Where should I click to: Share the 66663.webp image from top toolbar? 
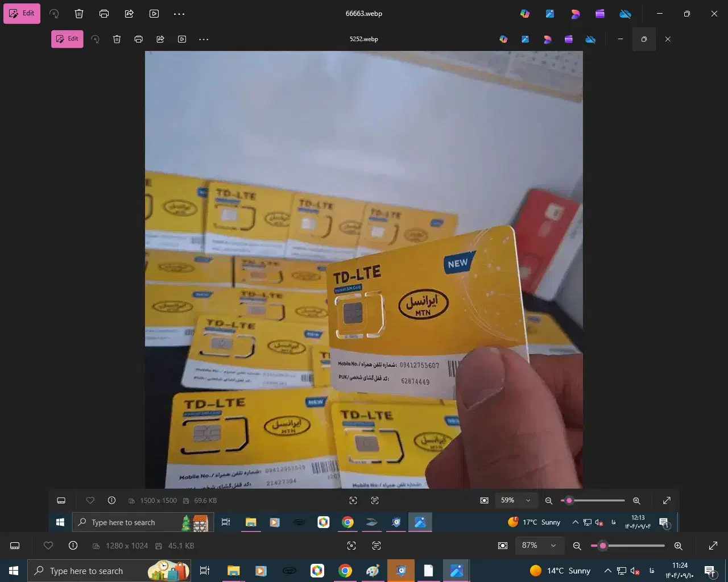129,14
